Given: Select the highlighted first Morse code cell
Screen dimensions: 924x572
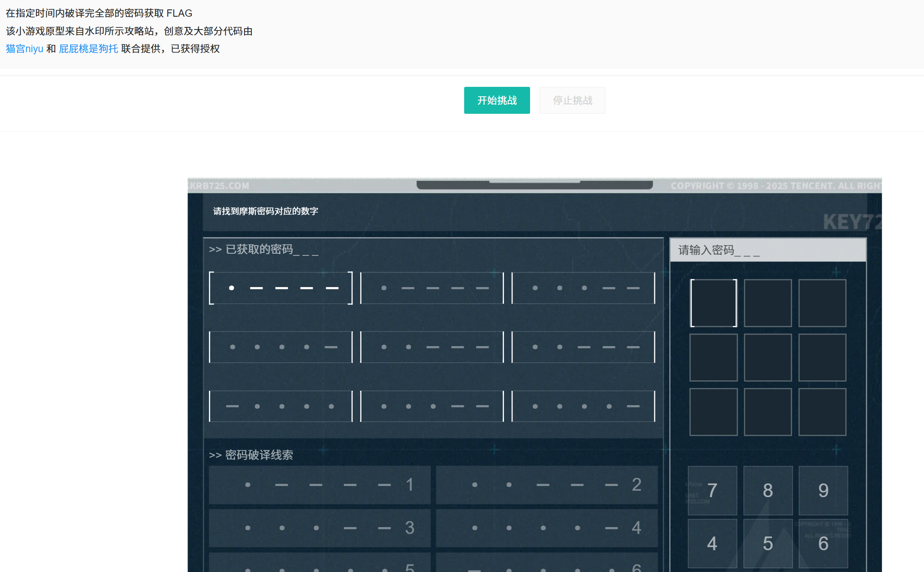Looking at the screenshot, I should (281, 288).
